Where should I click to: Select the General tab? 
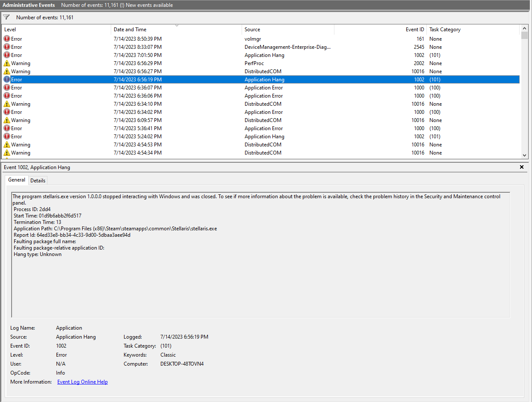(x=17, y=180)
